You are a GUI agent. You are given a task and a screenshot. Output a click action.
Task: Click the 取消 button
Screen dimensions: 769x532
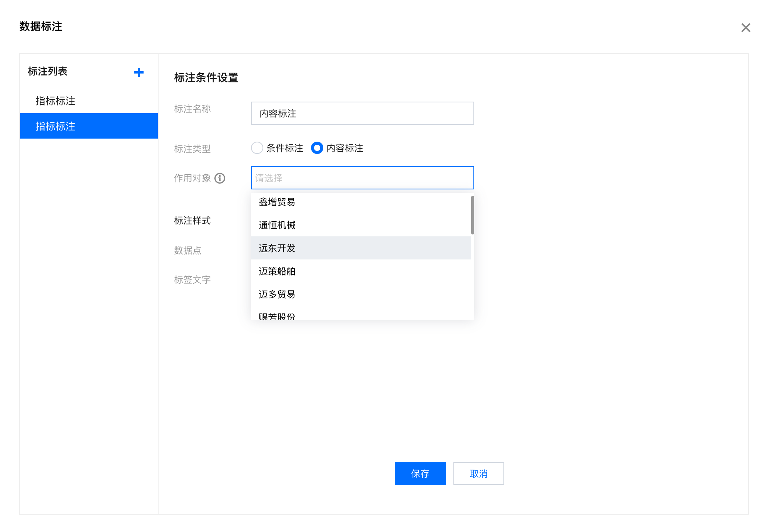pyautogui.click(x=478, y=473)
